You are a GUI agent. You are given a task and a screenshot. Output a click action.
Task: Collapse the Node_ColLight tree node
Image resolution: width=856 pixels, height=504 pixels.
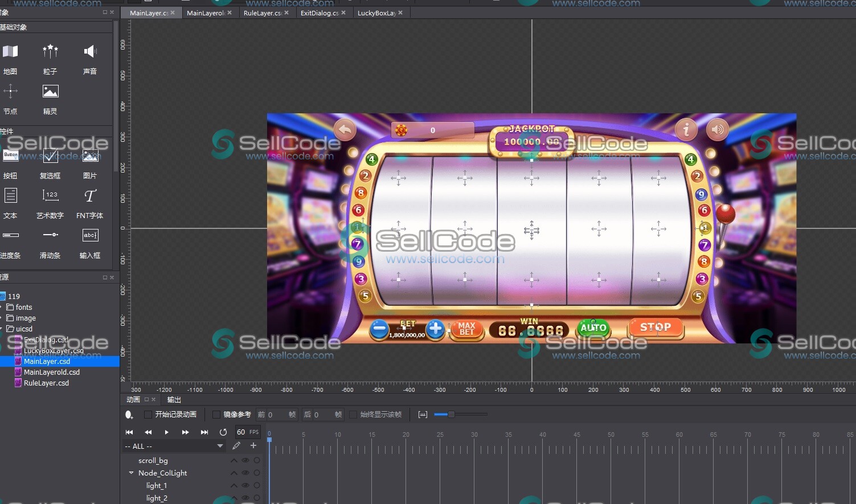[131, 473]
